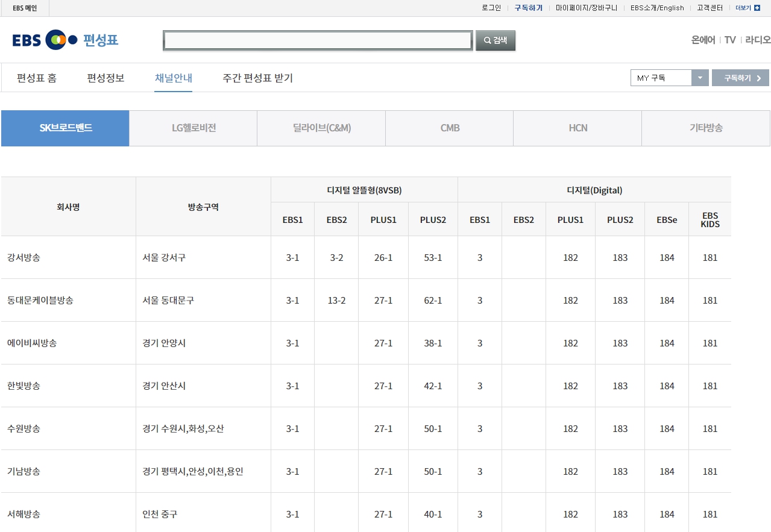Screen dimensions: 771x532
Task: Select the 딜라이브(C&M) tab
Action: [321, 128]
